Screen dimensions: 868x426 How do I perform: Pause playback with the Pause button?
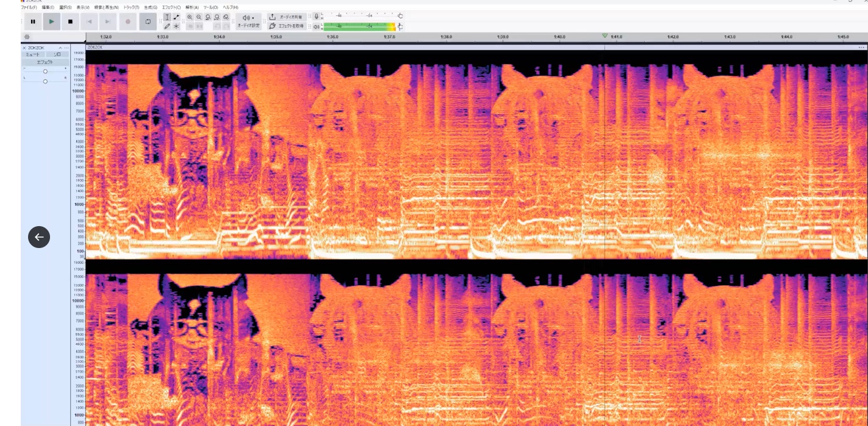tap(33, 22)
